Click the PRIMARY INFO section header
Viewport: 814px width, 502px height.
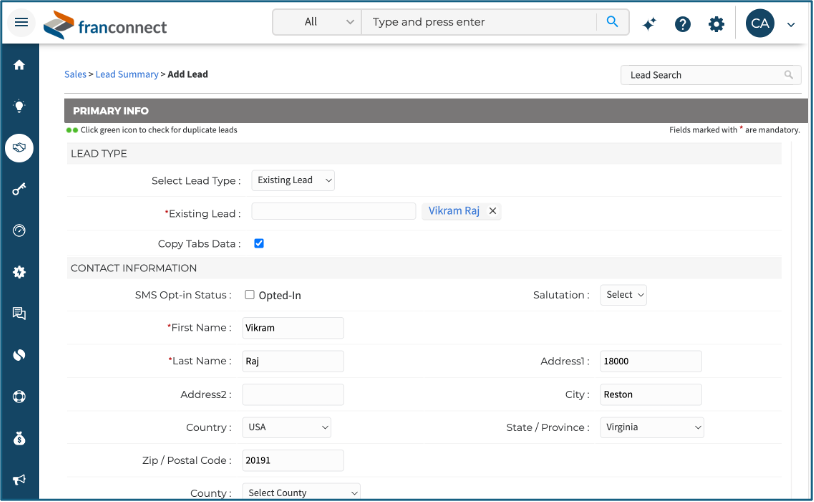(436, 111)
